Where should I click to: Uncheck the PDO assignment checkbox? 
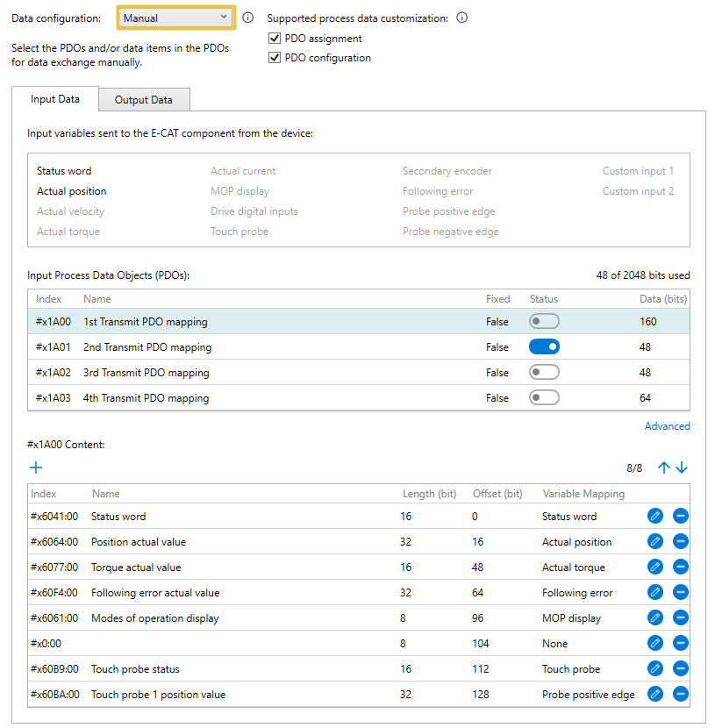point(275,39)
